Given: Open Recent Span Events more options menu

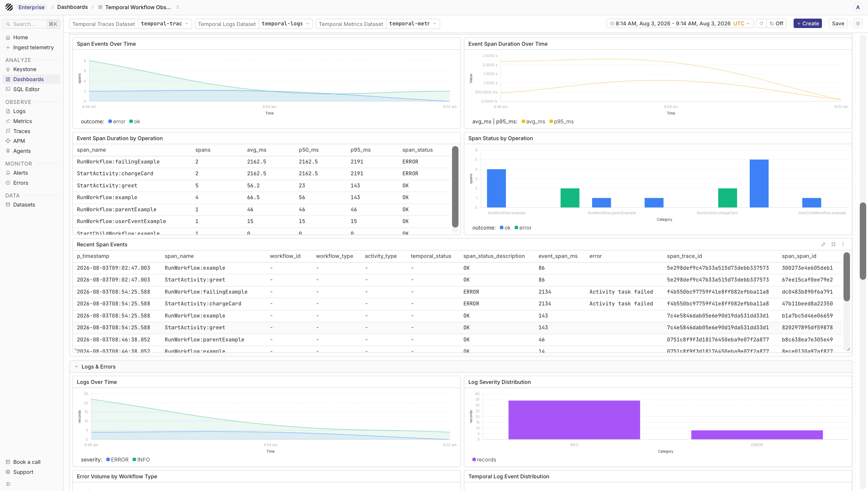Looking at the screenshot, I should 843,245.
